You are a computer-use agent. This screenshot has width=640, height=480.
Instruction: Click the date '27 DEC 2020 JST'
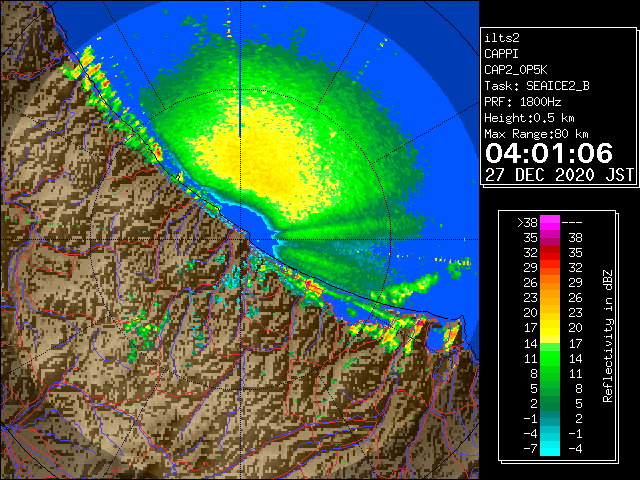559,175
